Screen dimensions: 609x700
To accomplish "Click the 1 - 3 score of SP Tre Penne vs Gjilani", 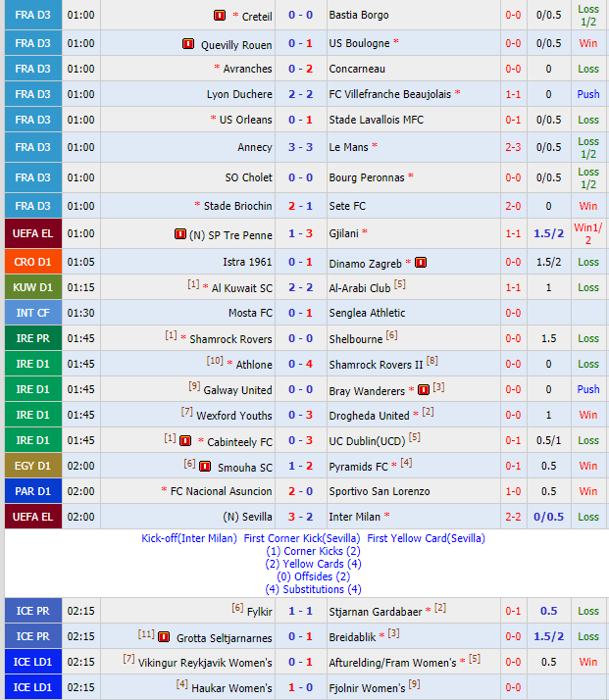I will pos(300,233).
